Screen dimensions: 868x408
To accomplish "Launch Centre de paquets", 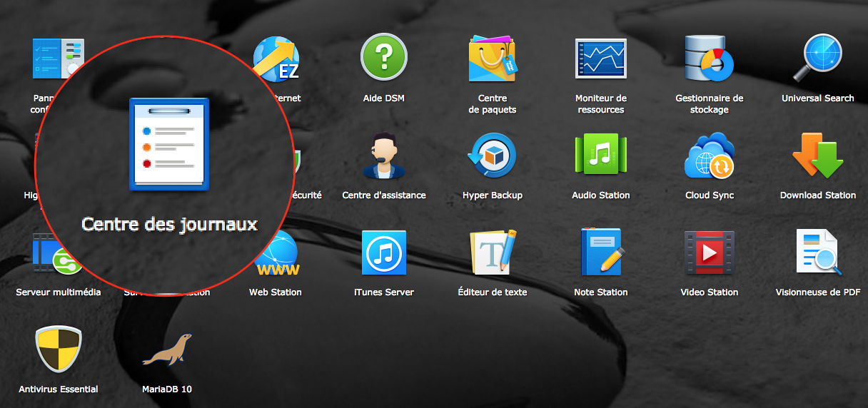I will pos(492,59).
